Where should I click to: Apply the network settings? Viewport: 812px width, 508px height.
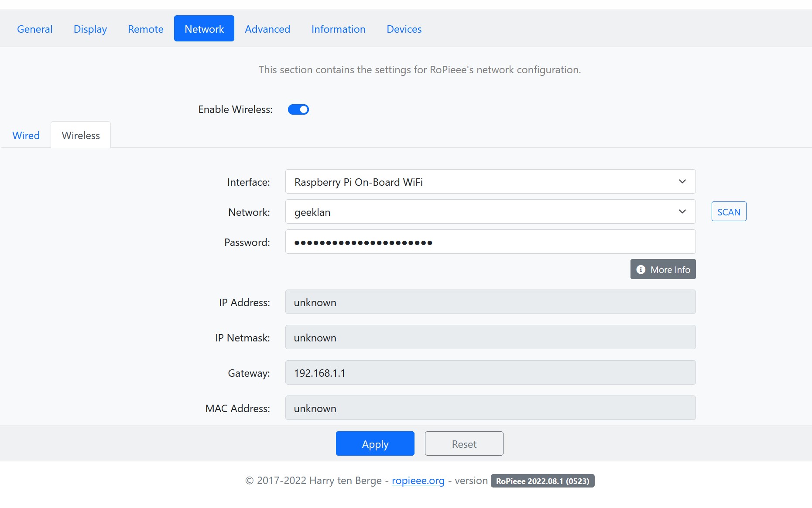point(375,444)
